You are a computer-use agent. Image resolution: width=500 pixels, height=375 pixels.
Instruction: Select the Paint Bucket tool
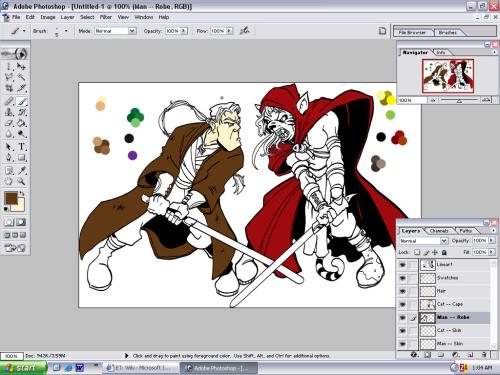coord(21,123)
